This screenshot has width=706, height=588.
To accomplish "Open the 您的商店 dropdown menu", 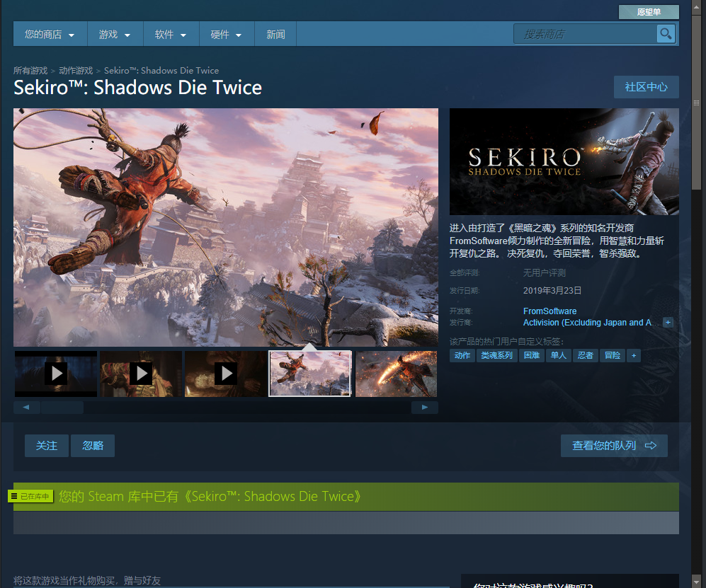I will click(x=50, y=34).
